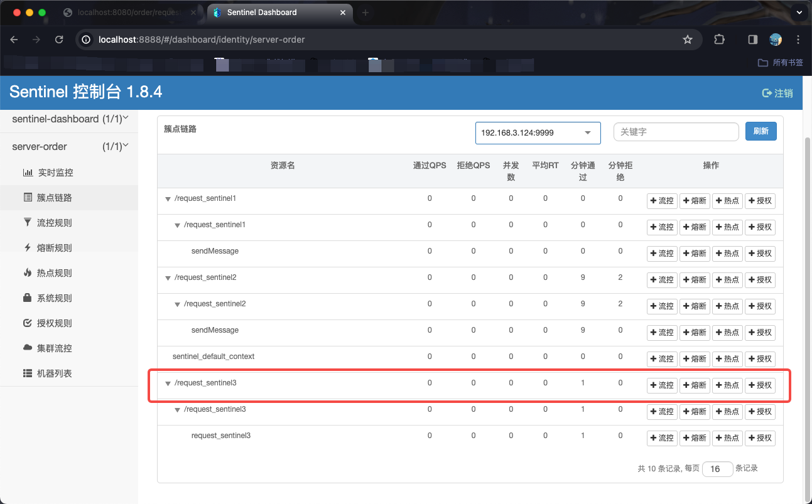Click the bar chart icon beside 实时监控
Screen dimensions: 812x504
coord(28,173)
